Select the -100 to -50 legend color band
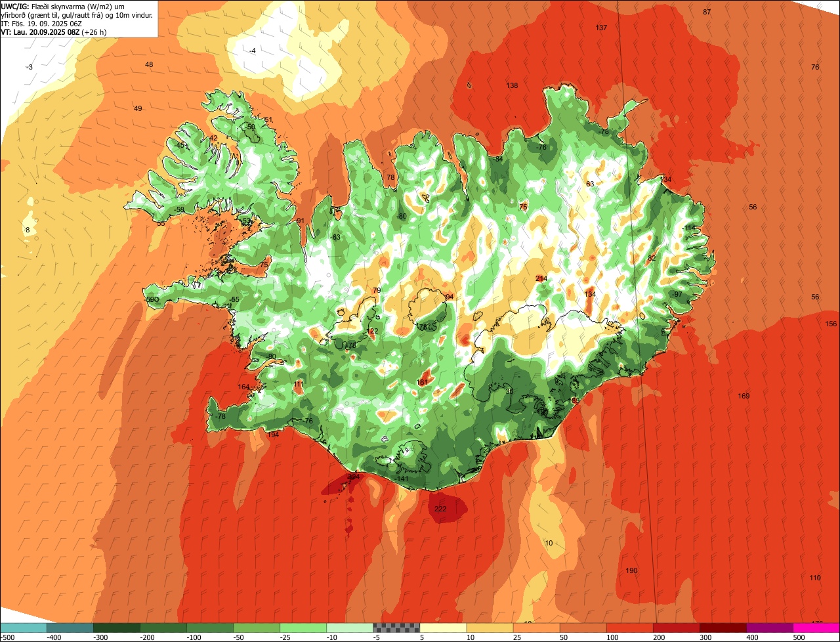This screenshot has height=642, width=840. (209, 628)
